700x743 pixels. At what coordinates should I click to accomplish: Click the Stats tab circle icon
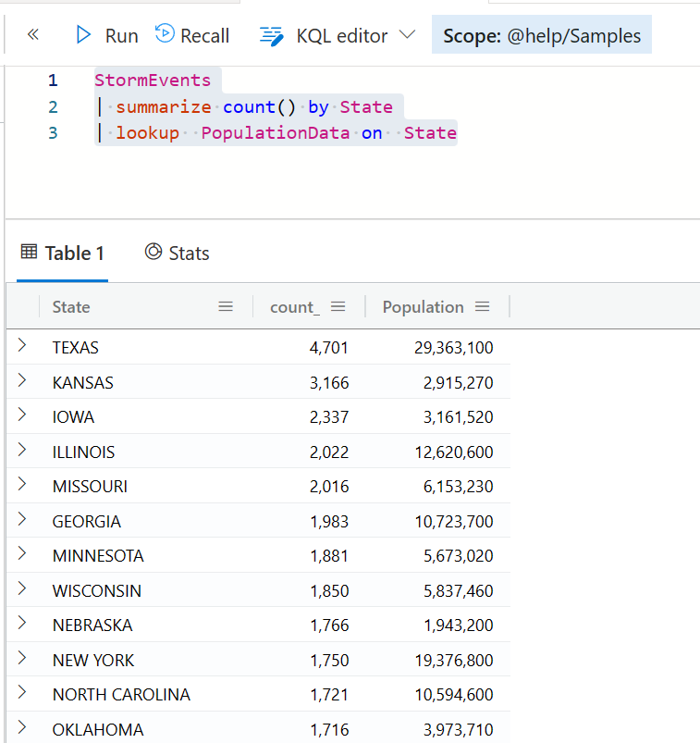click(154, 252)
